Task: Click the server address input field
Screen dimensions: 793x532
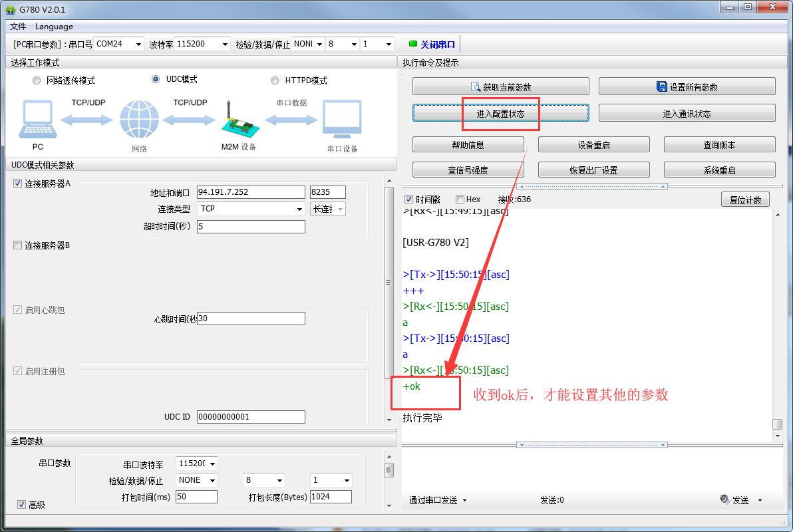Action: point(251,192)
